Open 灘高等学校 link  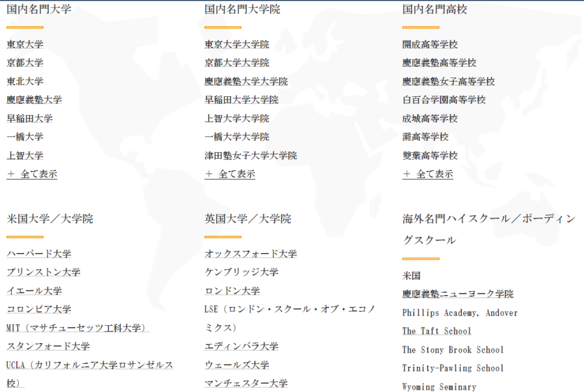425,137
